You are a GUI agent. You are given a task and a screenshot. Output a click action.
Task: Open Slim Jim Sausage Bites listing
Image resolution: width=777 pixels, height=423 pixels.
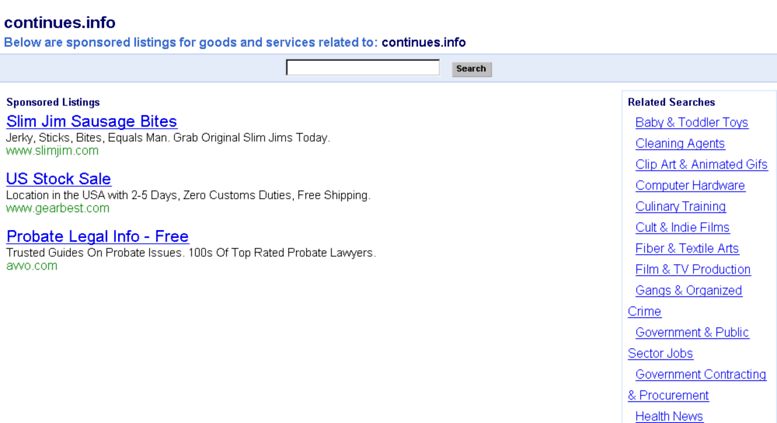click(x=91, y=121)
